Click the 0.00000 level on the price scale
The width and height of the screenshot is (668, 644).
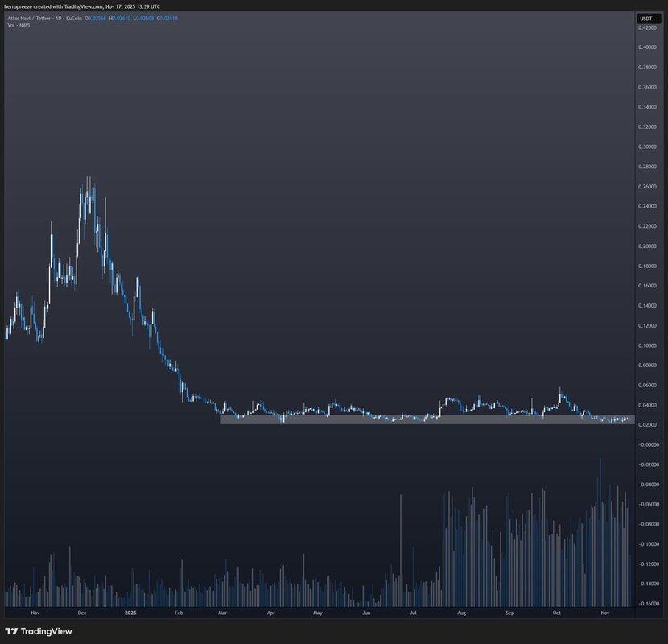[x=648, y=444]
